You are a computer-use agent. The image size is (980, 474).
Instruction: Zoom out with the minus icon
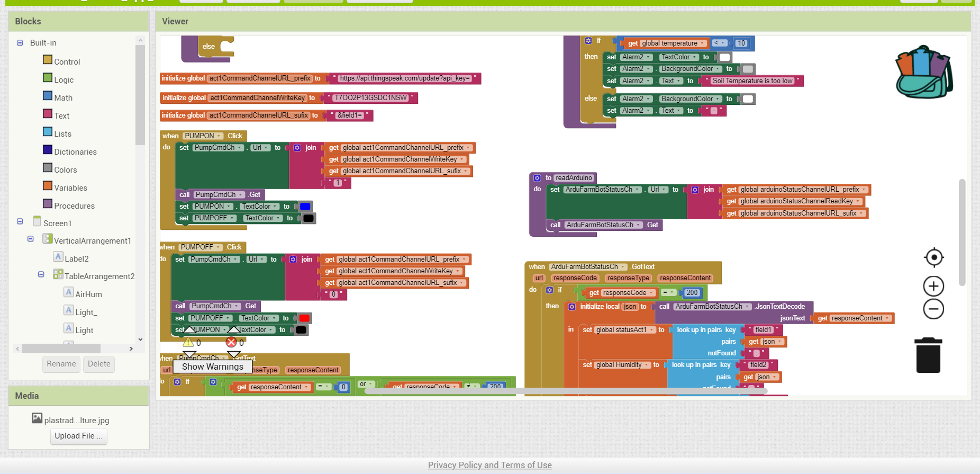(x=934, y=309)
